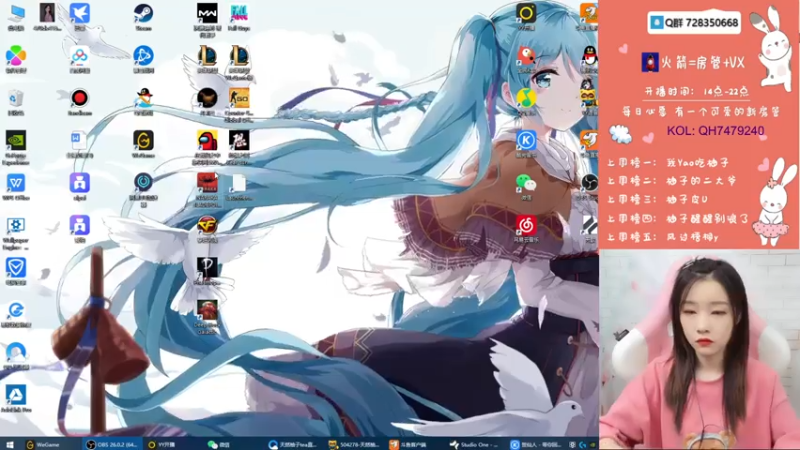Open the Recycle Bin
Screen dimensions: 800x450
point(16,101)
